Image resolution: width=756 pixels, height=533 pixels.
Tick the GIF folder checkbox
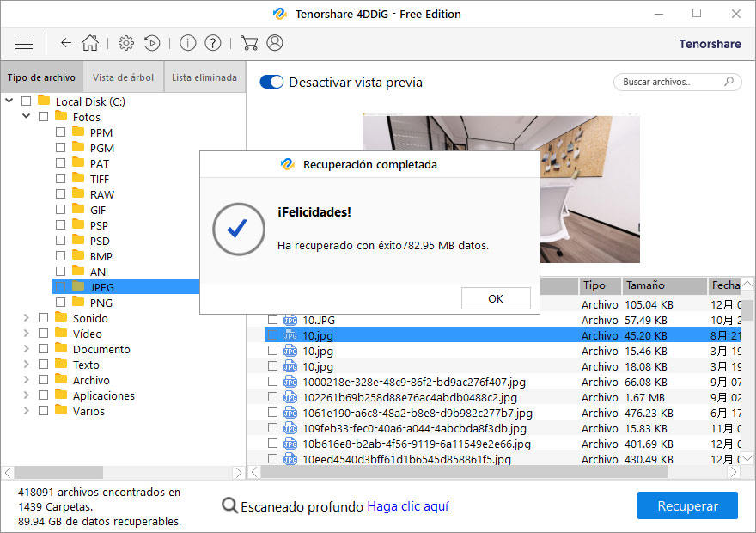click(60, 210)
